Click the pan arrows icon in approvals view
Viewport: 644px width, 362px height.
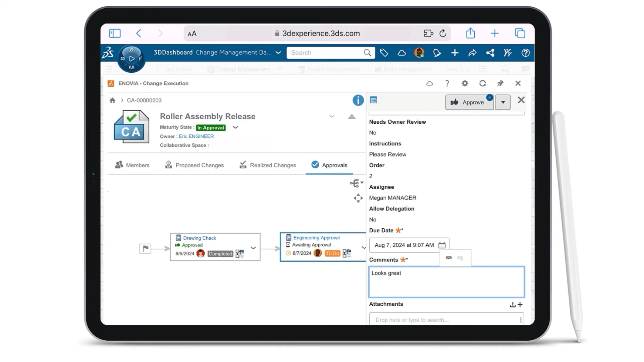point(358,198)
